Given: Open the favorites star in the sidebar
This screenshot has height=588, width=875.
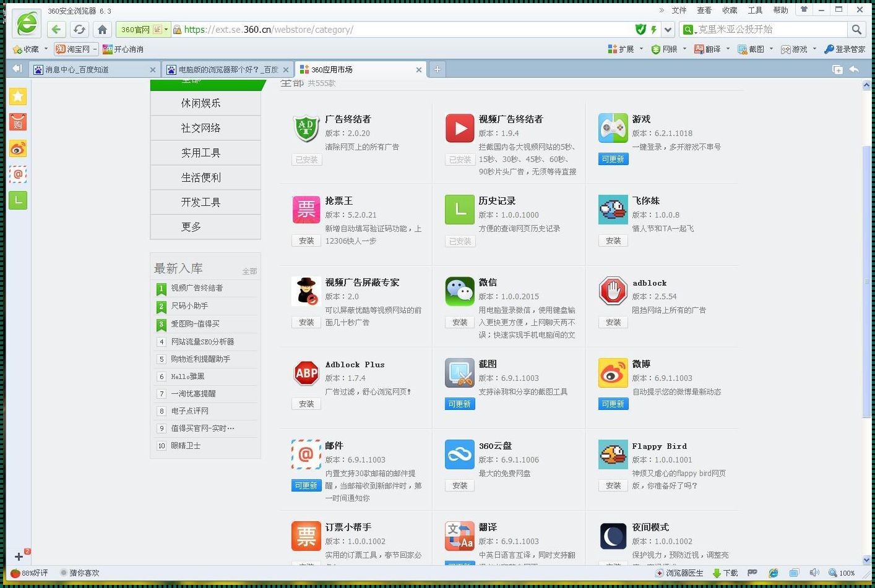Looking at the screenshot, I should coord(18,96).
